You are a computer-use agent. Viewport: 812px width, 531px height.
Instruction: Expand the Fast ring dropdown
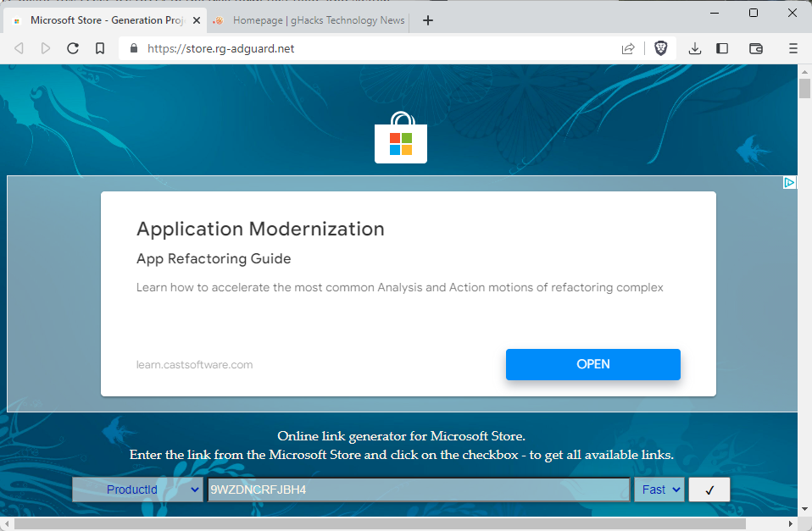tap(659, 490)
